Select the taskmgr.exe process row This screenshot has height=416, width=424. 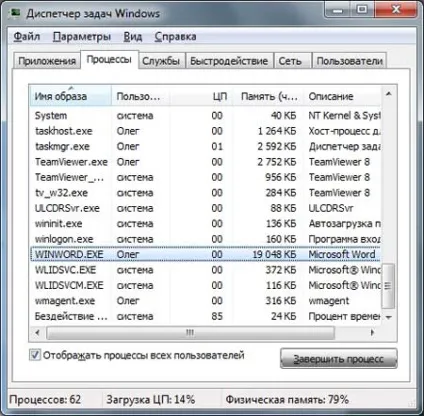coord(205,146)
